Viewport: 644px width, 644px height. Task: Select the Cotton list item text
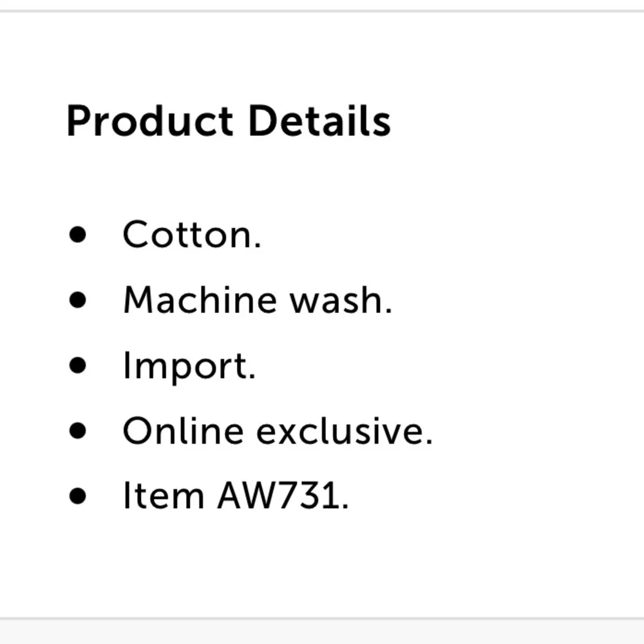(x=192, y=234)
